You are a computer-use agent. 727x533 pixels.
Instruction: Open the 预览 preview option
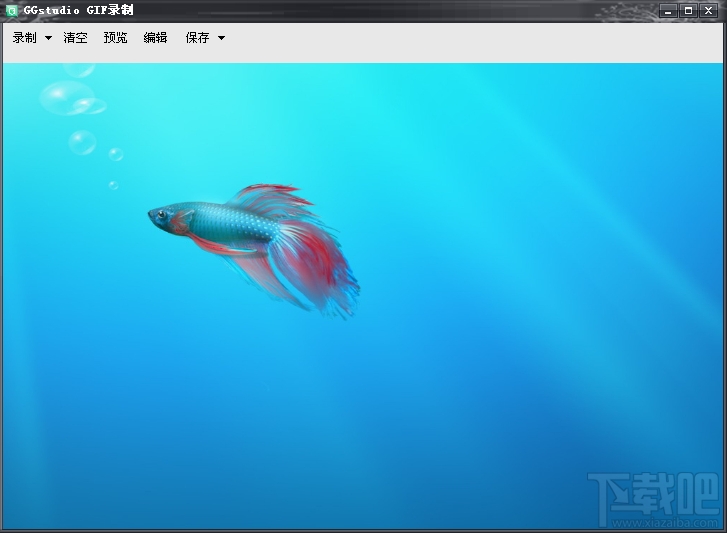(x=115, y=38)
